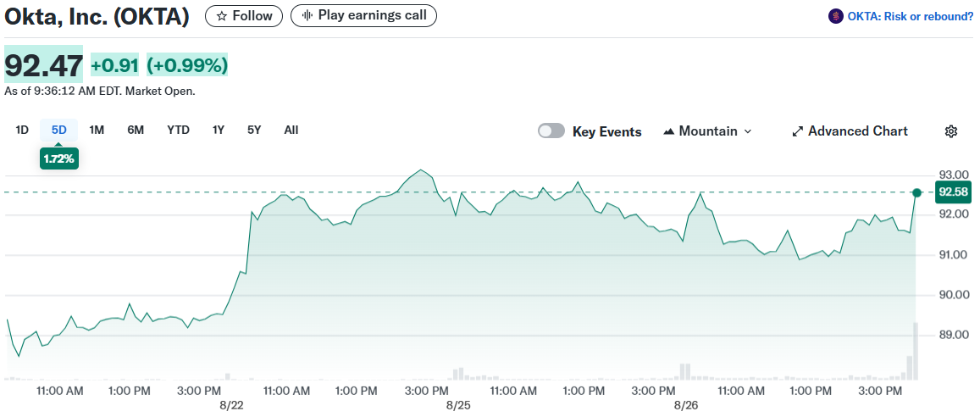Click the OKTA Risk or rebound purple icon

click(x=836, y=16)
